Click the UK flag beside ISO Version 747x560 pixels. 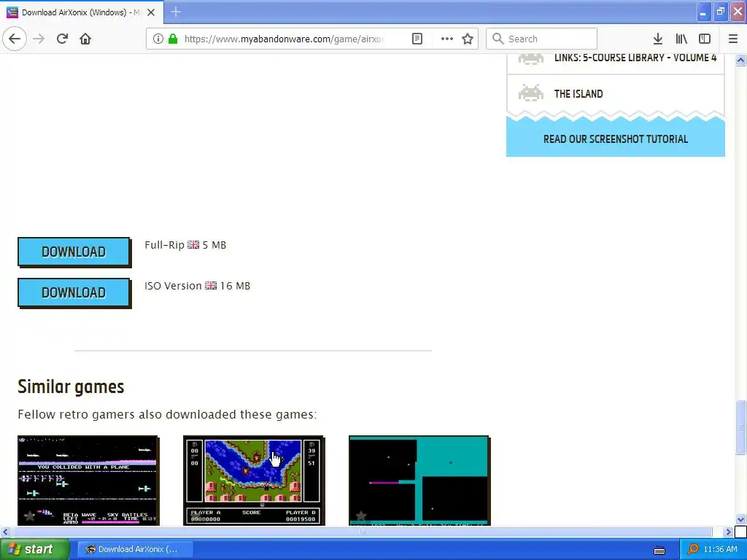tap(211, 286)
